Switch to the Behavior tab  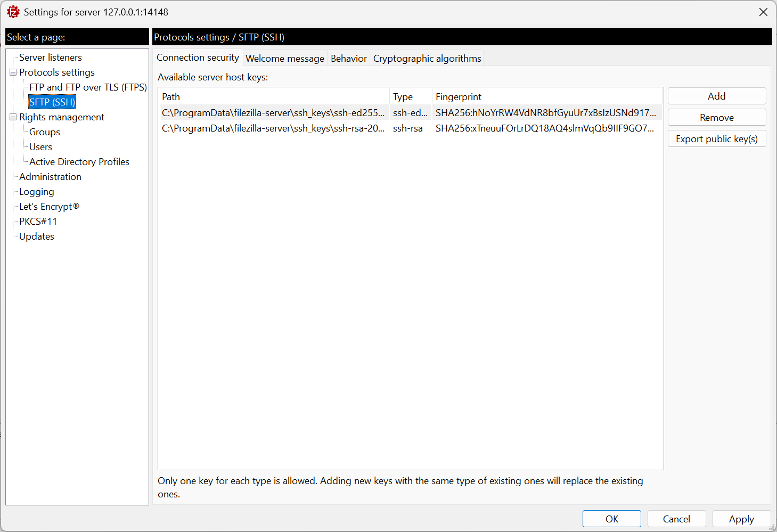[349, 59]
